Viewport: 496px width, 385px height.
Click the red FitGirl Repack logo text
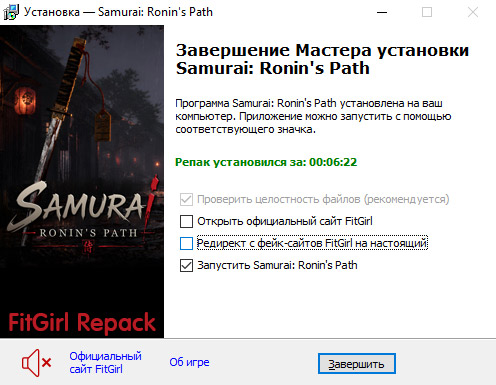pyautogui.click(x=82, y=323)
